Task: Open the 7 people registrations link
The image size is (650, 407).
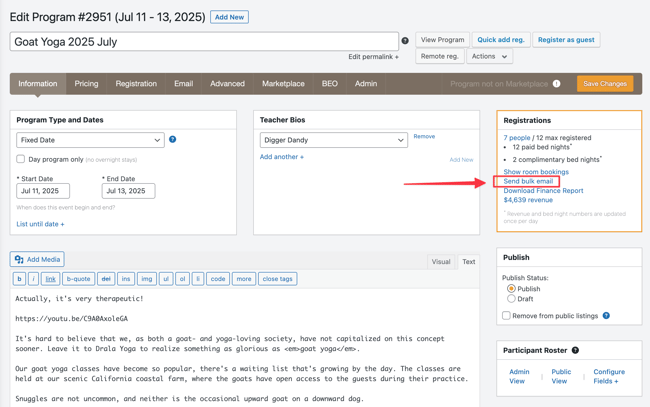Action: tap(517, 138)
